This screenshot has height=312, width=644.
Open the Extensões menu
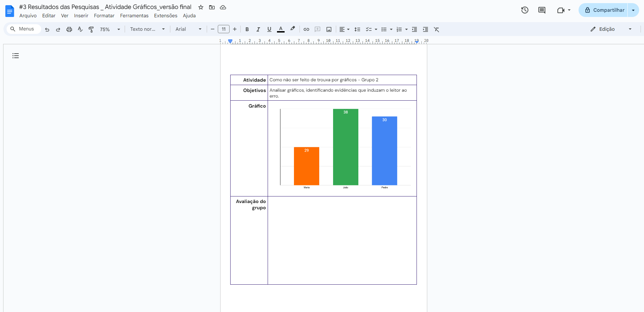pos(166,16)
